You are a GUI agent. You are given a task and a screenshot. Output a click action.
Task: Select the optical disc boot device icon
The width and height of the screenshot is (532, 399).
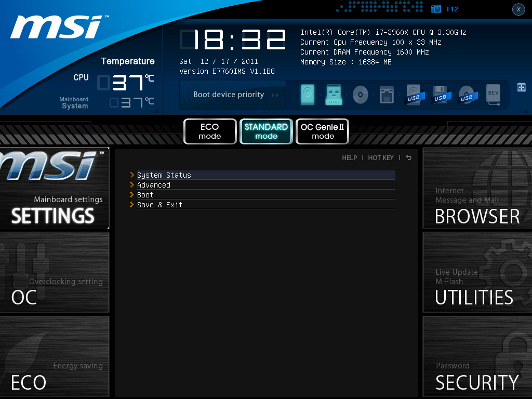tap(361, 95)
